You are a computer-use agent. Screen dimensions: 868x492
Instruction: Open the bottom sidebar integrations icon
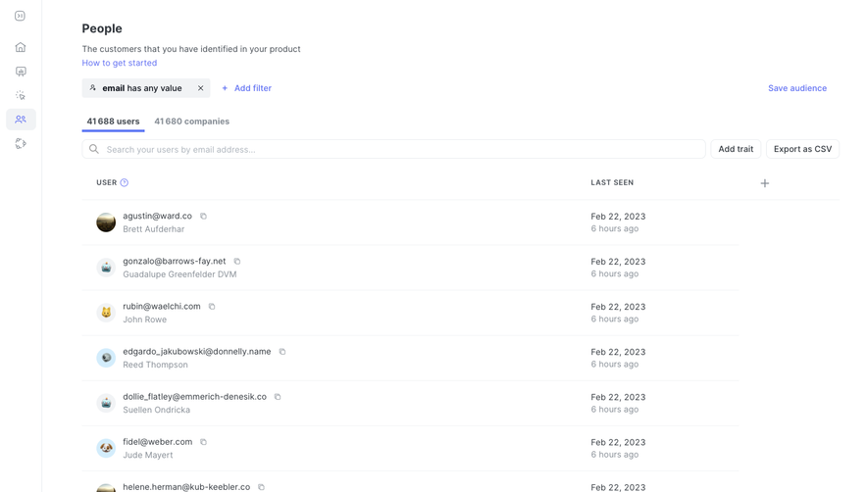[21, 143]
